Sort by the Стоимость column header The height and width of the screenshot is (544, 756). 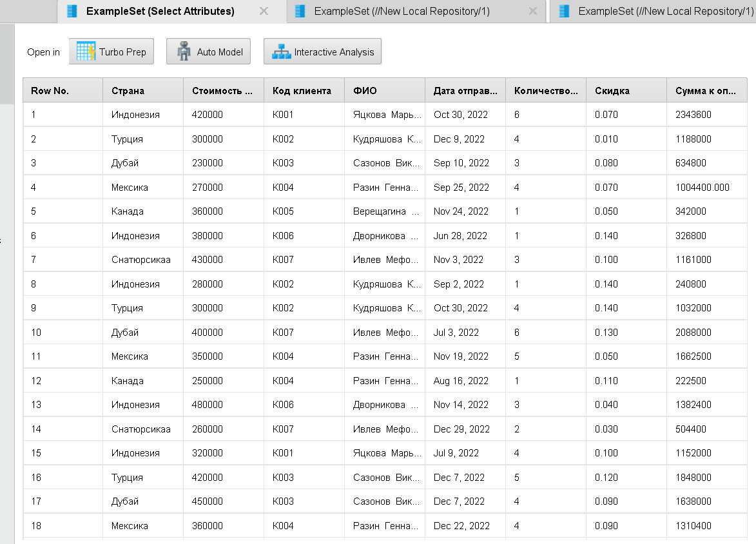(224, 91)
